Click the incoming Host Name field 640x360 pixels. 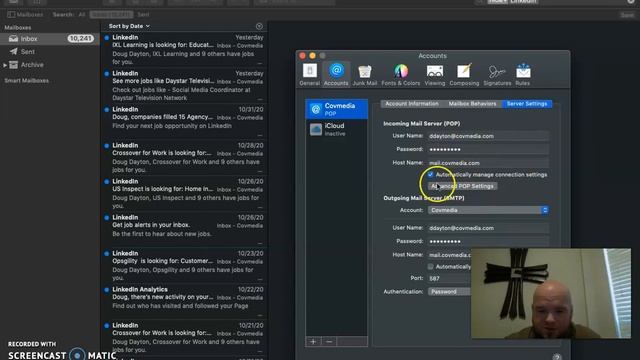(x=488, y=163)
